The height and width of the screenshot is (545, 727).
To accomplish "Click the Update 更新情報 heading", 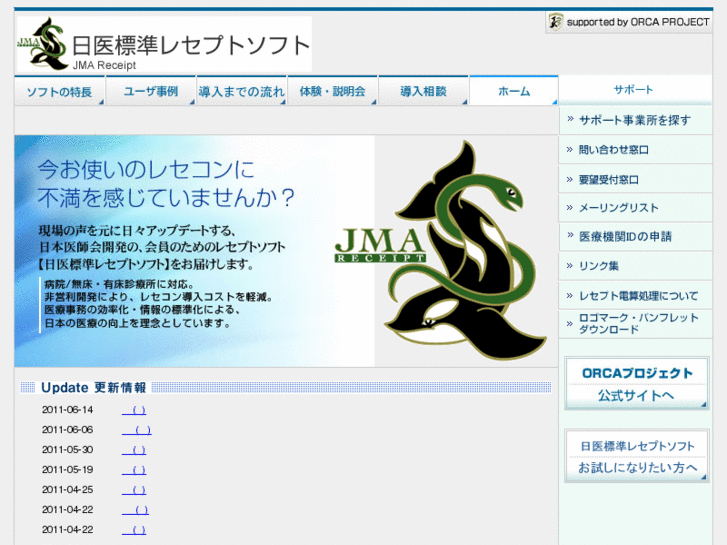I will (94, 387).
